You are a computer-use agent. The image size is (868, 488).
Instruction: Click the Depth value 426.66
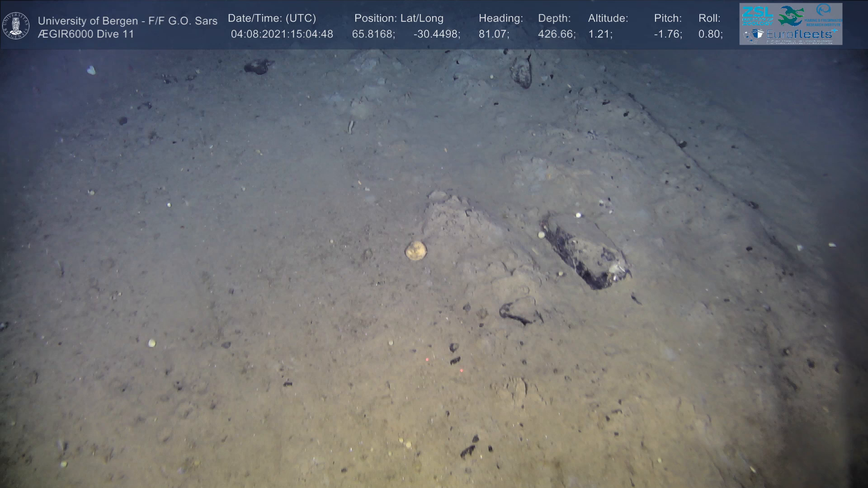[x=557, y=34]
